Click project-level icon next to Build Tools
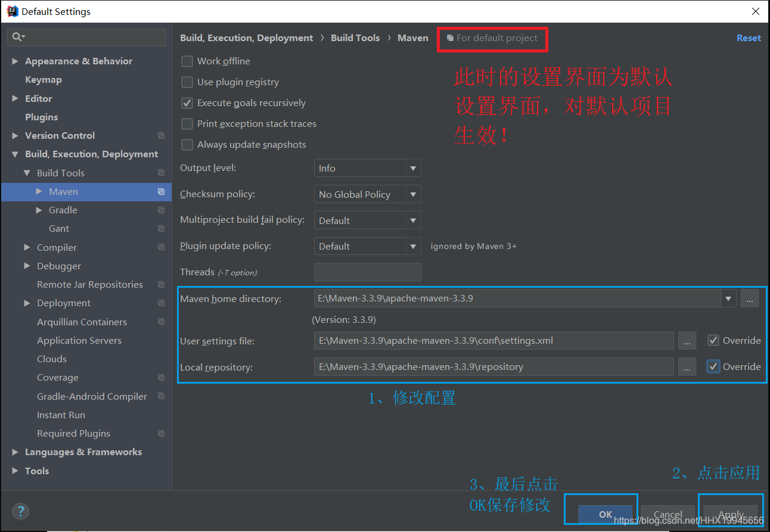Screen dimensions: 770x532 [x=161, y=173]
